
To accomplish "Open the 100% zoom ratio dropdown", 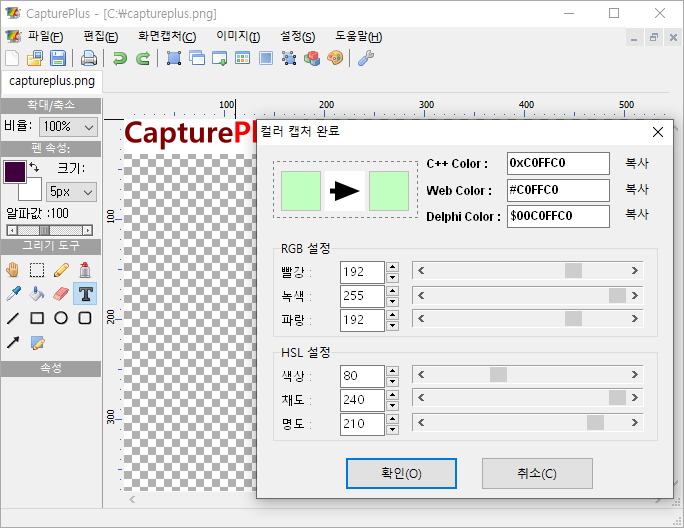I will 68,127.
